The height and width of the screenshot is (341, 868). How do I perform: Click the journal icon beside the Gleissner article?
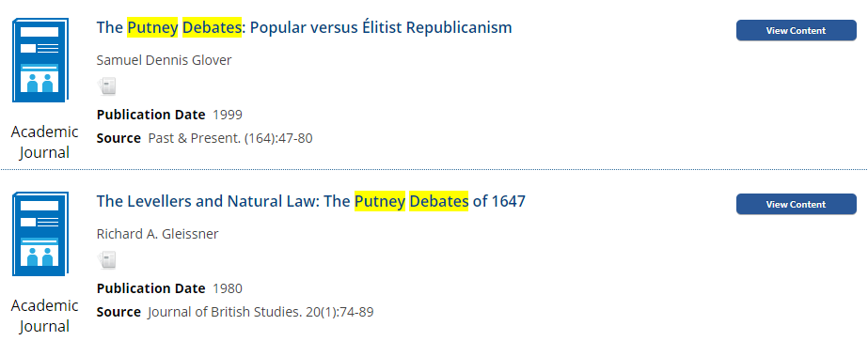(x=40, y=234)
